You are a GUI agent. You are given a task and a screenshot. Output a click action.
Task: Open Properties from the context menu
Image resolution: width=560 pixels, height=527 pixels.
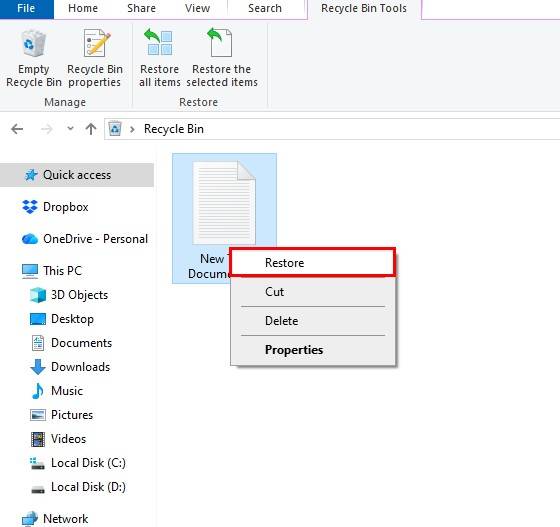(x=313, y=350)
